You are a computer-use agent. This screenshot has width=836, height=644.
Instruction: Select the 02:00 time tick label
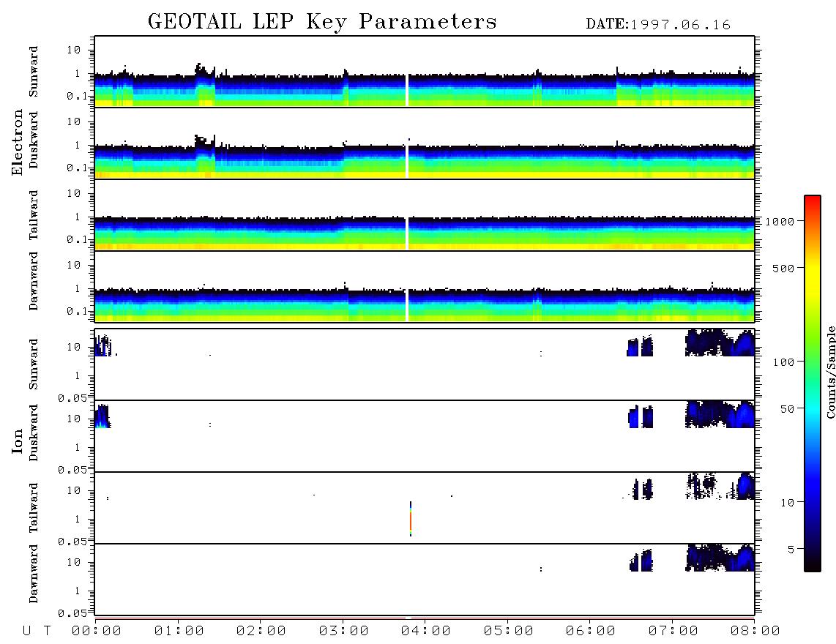point(261,631)
